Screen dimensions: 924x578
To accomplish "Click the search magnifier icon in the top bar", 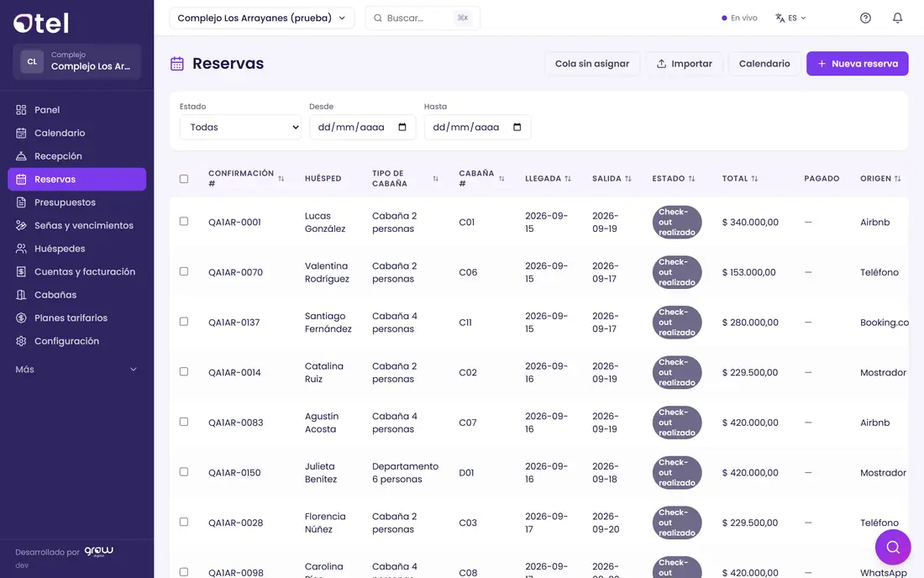I will point(378,18).
